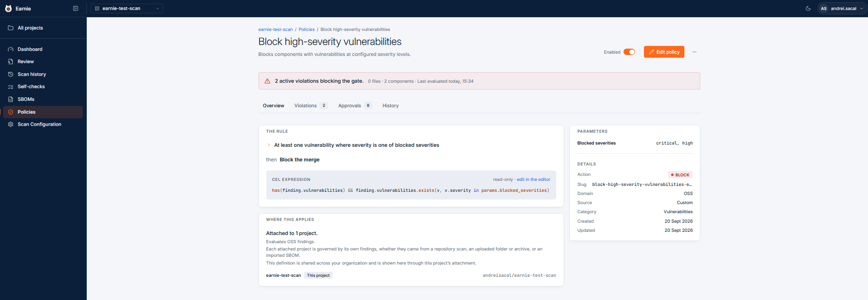The width and height of the screenshot is (868, 300).
Task: Click the Created date 20 Sept 2026
Action: (678, 221)
